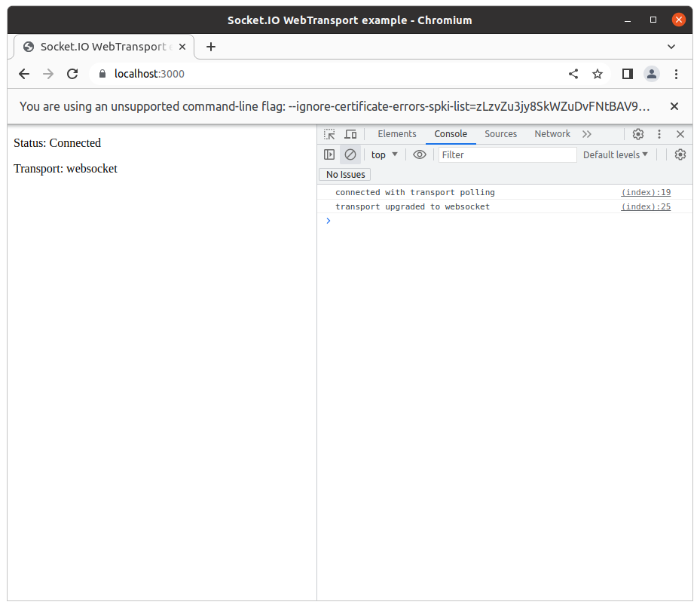The height and width of the screenshot is (608, 700).
Task: Bookmark the page with the star icon
Action: click(598, 74)
